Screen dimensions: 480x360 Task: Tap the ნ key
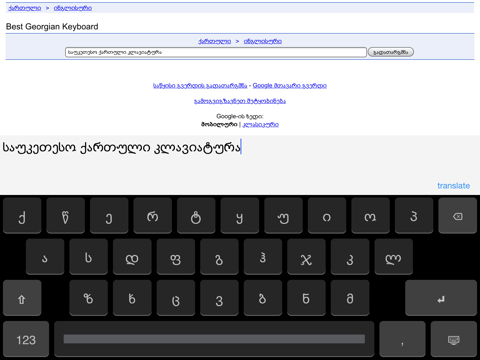[306, 298]
